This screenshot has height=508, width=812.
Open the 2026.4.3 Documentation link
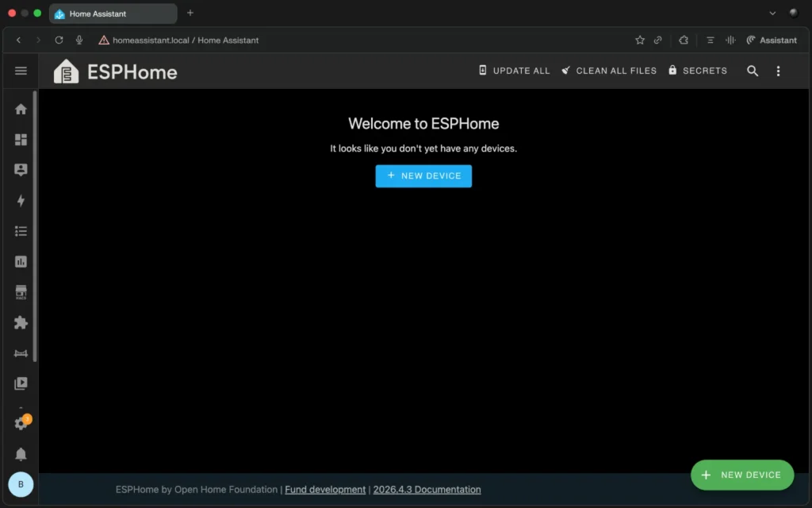427,489
